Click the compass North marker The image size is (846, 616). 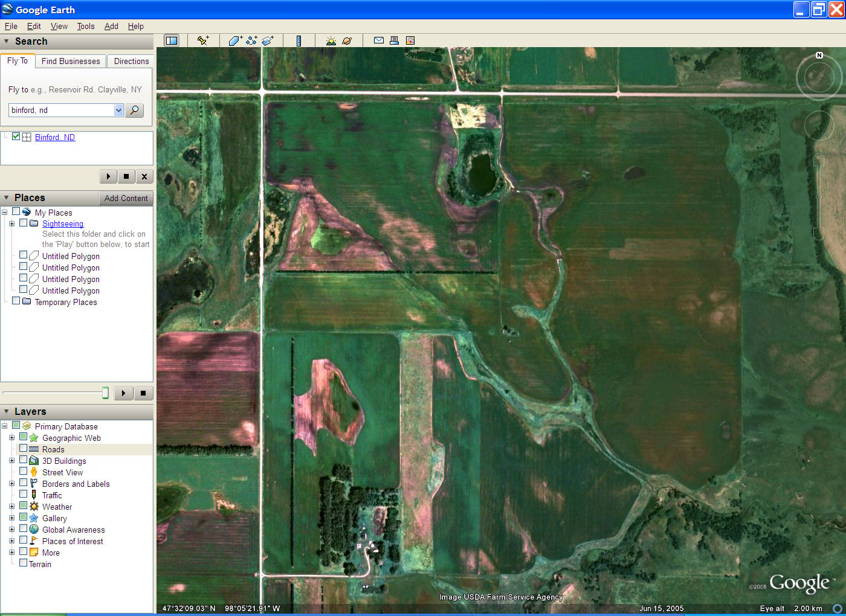point(819,55)
